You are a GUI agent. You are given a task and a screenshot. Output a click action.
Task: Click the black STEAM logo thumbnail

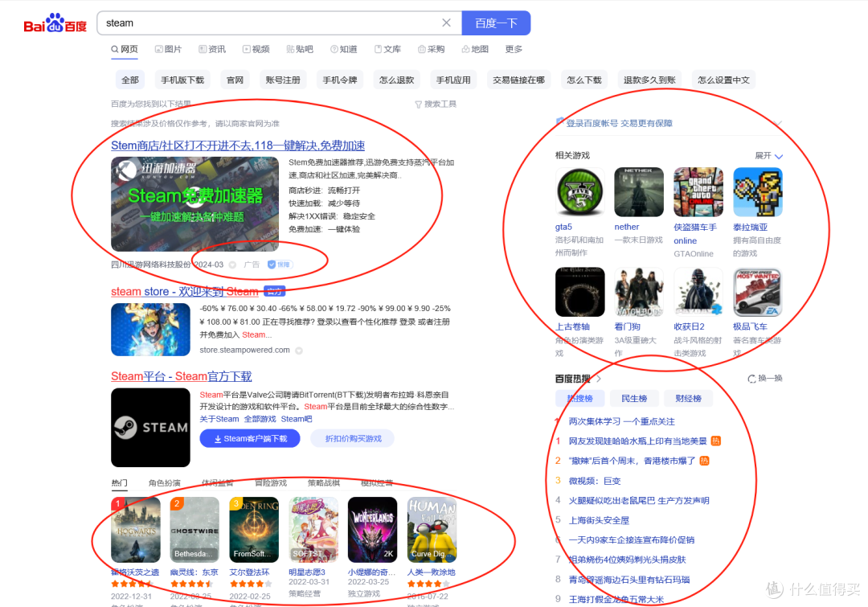coord(150,428)
